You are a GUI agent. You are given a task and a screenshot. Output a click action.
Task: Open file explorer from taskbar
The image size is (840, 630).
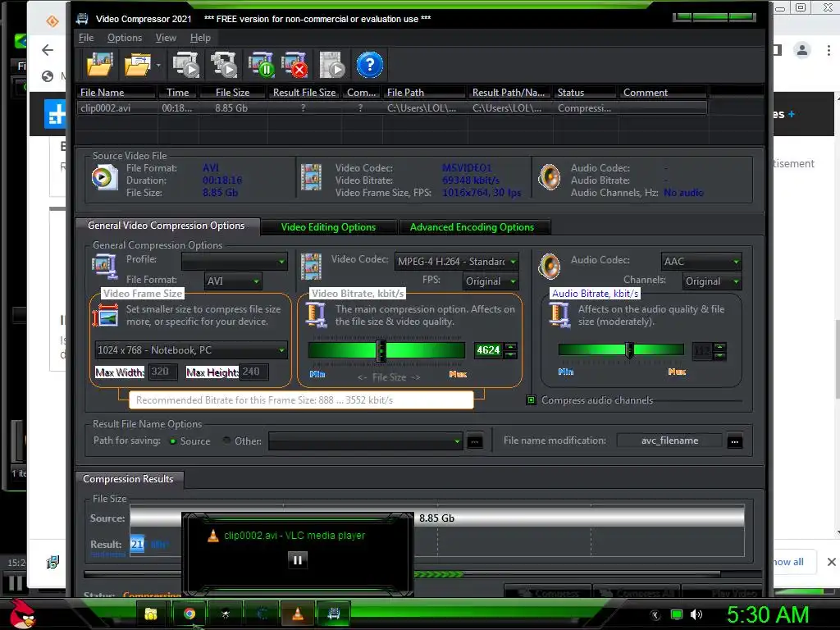point(151,614)
